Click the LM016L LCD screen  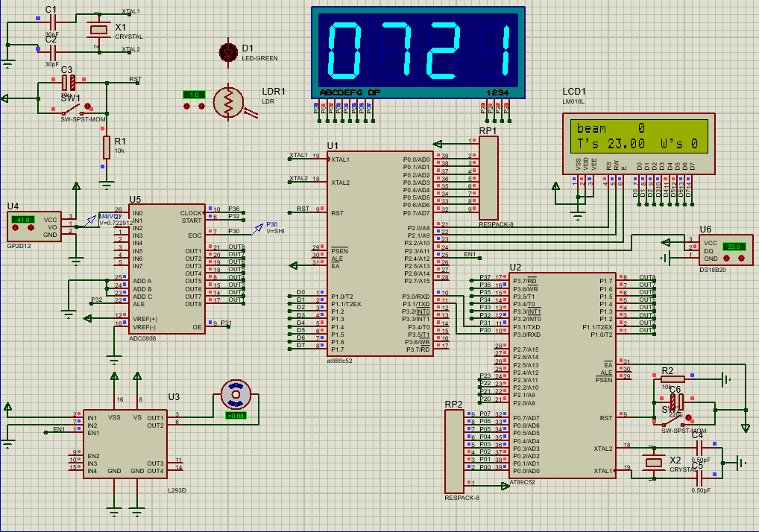click(639, 136)
